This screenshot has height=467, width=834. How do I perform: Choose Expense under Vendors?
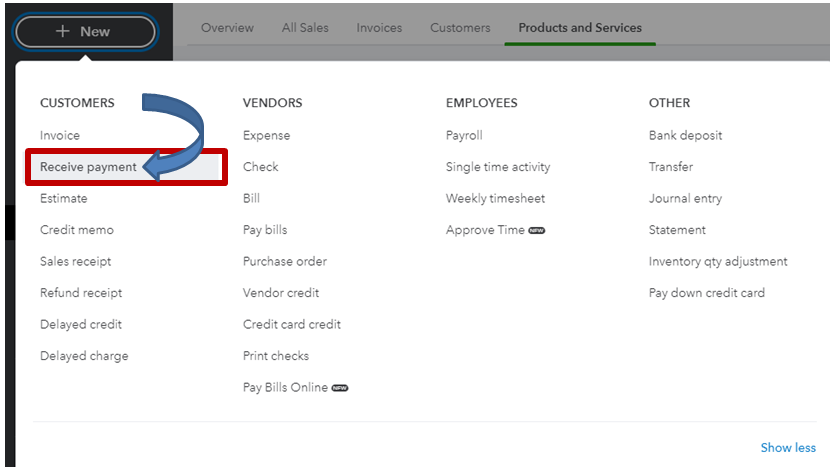[266, 136]
